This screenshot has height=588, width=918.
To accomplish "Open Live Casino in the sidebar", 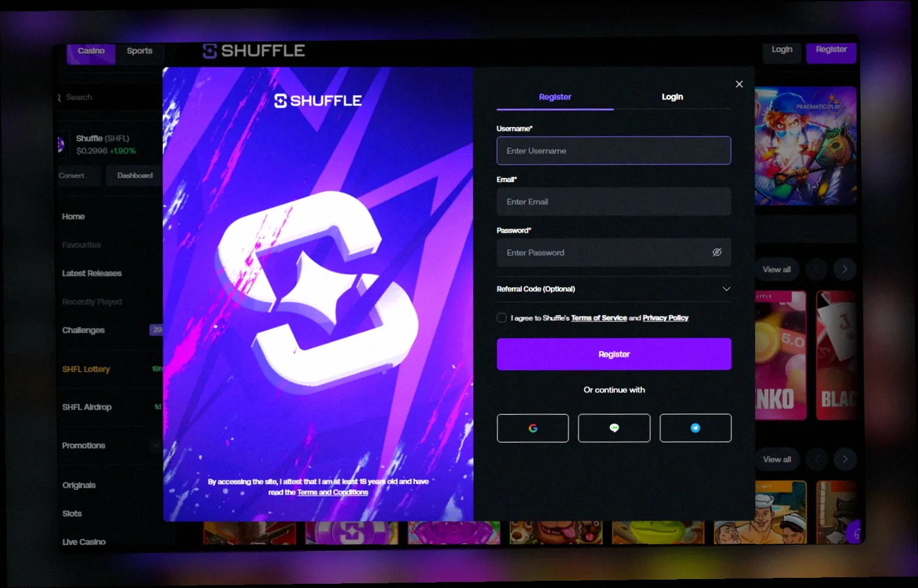I will click(84, 542).
